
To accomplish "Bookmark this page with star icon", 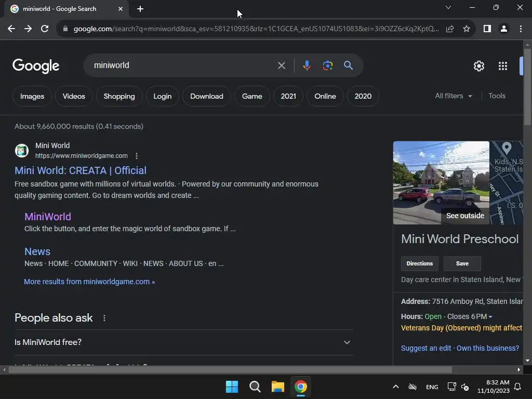I will click(467, 29).
